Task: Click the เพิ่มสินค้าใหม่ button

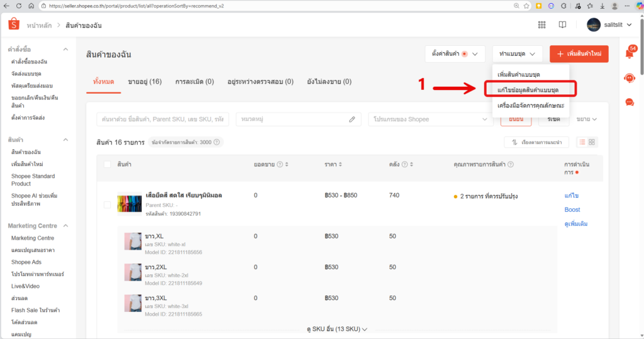Action: pyautogui.click(x=579, y=54)
